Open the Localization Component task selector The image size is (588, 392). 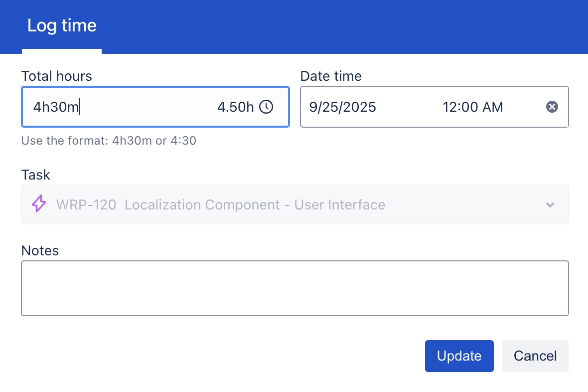point(294,205)
